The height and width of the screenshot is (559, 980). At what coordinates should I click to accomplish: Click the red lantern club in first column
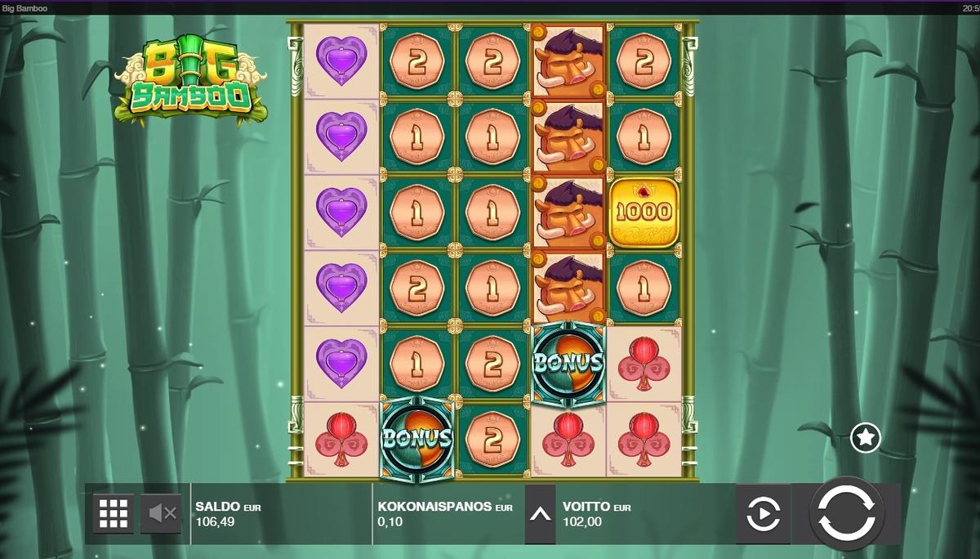(341, 439)
